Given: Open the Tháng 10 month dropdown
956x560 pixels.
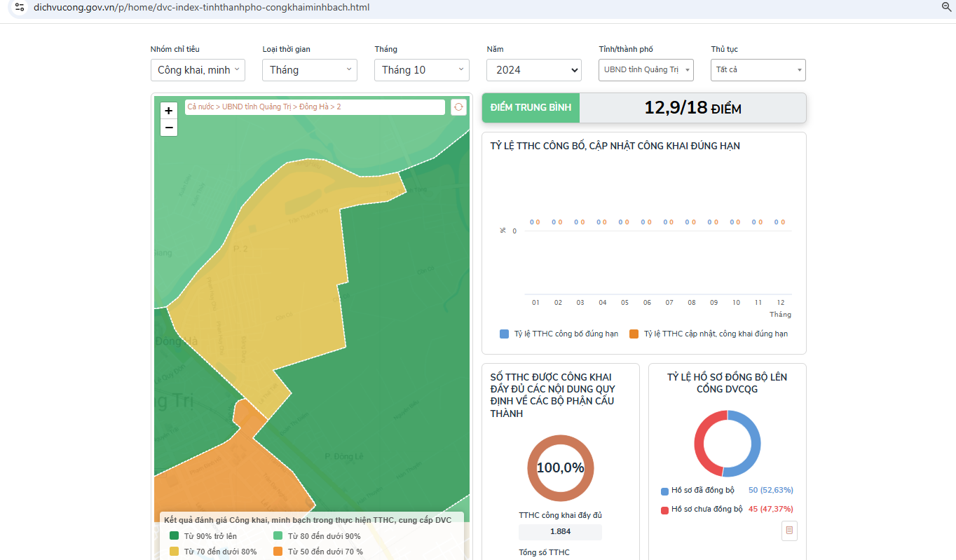Looking at the screenshot, I should (422, 70).
